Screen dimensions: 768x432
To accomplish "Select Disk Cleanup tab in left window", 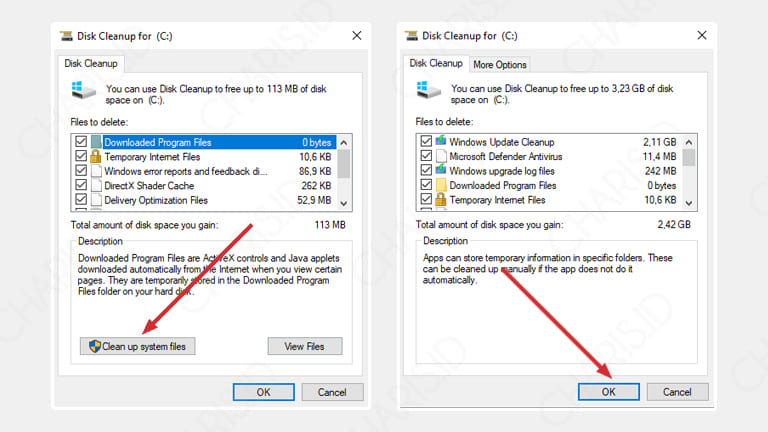I will pos(91,64).
